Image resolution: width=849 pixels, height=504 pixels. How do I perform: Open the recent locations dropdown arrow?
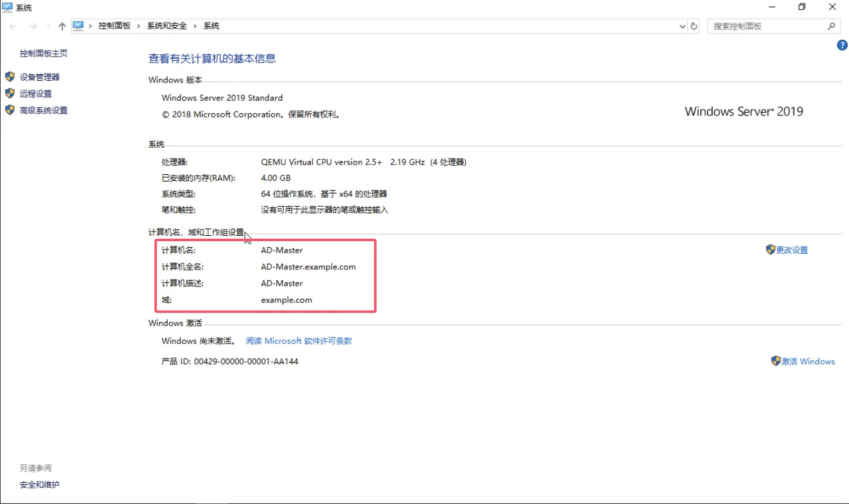pyautogui.click(x=48, y=27)
